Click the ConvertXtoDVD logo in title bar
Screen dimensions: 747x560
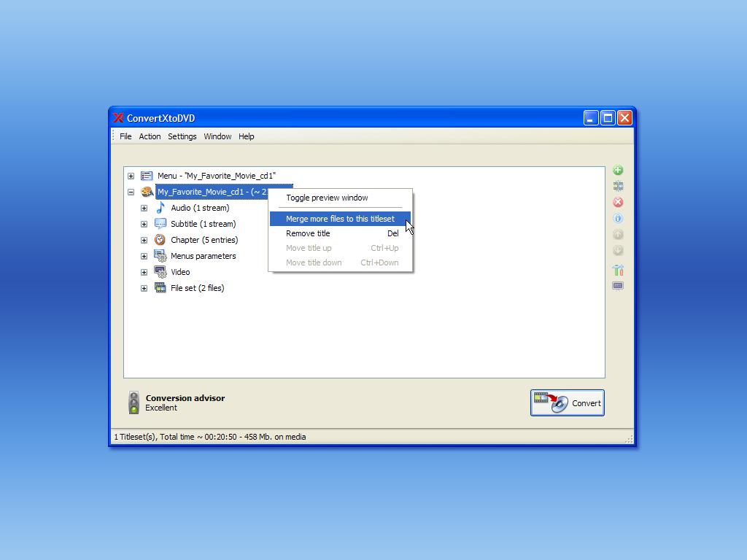(118, 118)
